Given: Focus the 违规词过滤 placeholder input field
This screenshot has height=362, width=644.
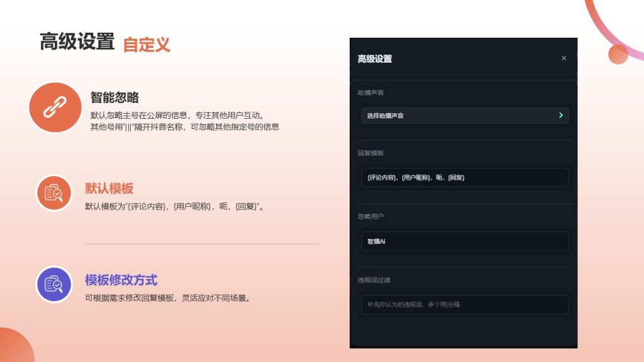Looking at the screenshot, I should click(x=465, y=305).
